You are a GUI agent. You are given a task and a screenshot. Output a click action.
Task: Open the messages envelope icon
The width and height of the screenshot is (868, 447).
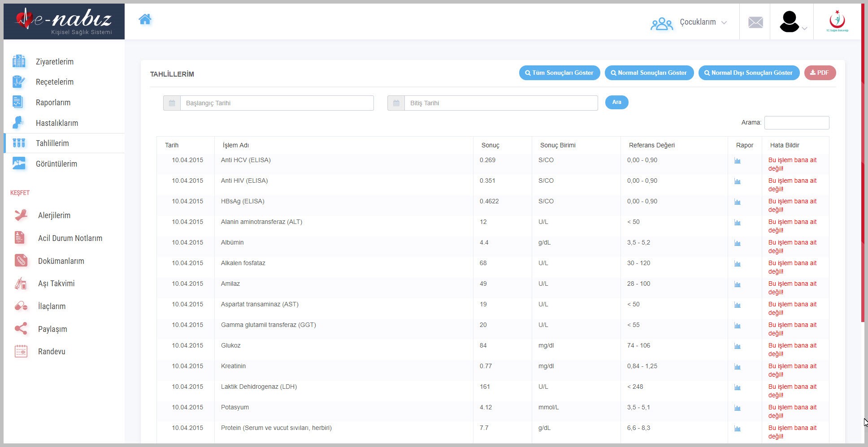pyautogui.click(x=755, y=22)
